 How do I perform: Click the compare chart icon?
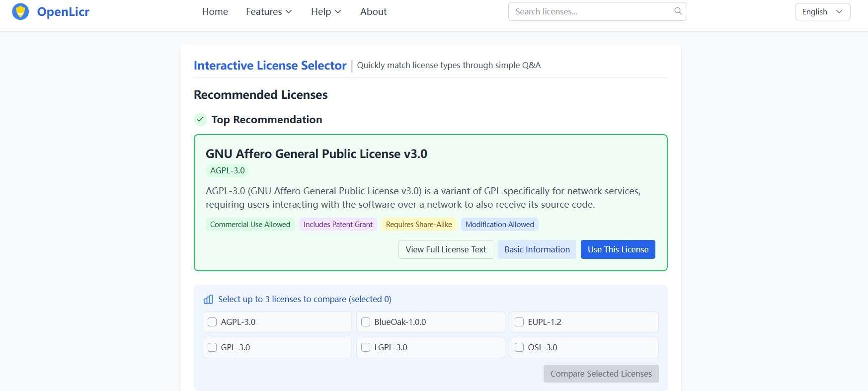tap(208, 299)
